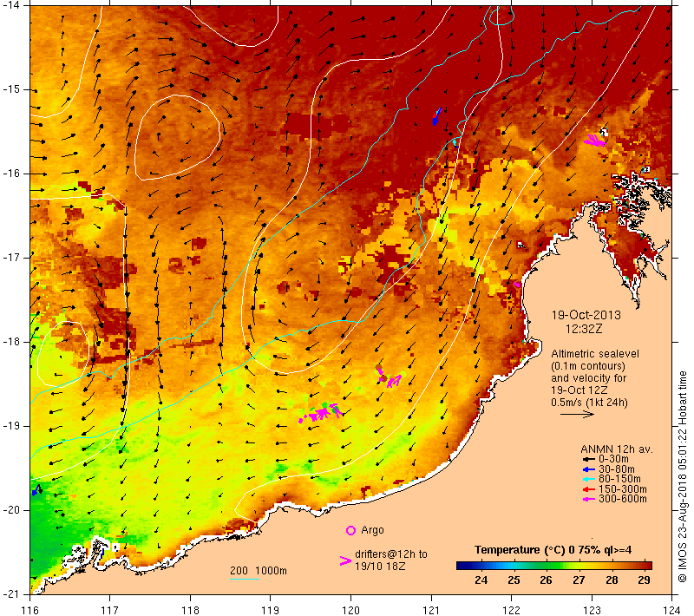The height and width of the screenshot is (616, 694).
Task: Click the magenta drifters arrowhead legend symbol
Action: coord(345,560)
